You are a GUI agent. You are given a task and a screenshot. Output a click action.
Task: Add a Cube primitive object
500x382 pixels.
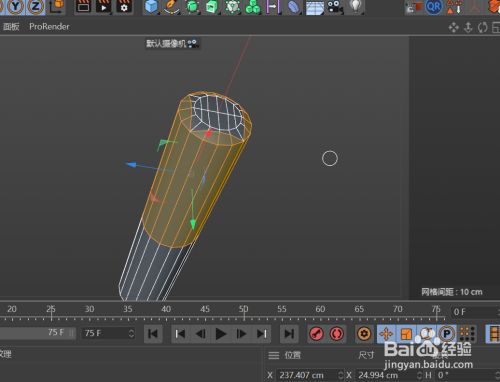tap(151, 7)
